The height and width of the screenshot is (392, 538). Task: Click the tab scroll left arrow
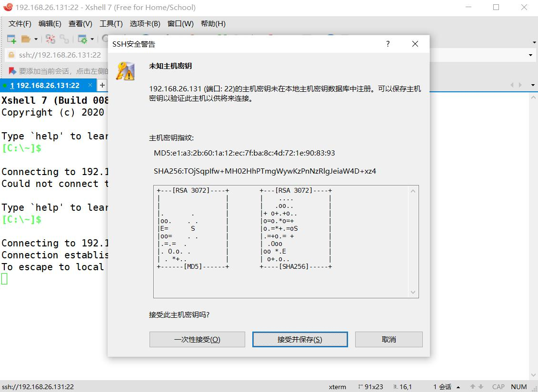click(x=512, y=85)
